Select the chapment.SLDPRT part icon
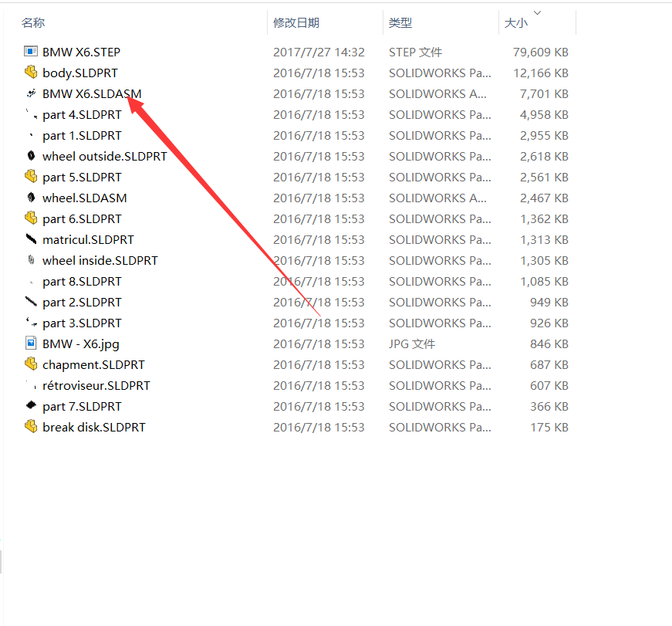 pos(31,364)
